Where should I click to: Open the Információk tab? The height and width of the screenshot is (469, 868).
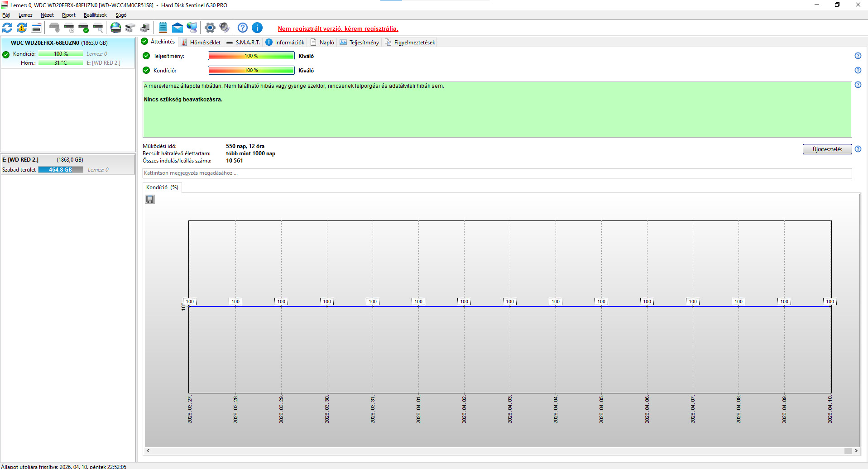[x=285, y=42]
